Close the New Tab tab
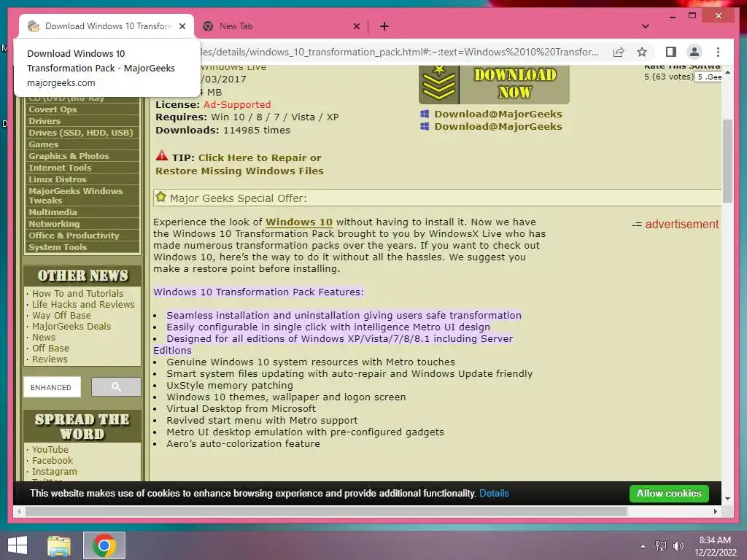 click(356, 26)
